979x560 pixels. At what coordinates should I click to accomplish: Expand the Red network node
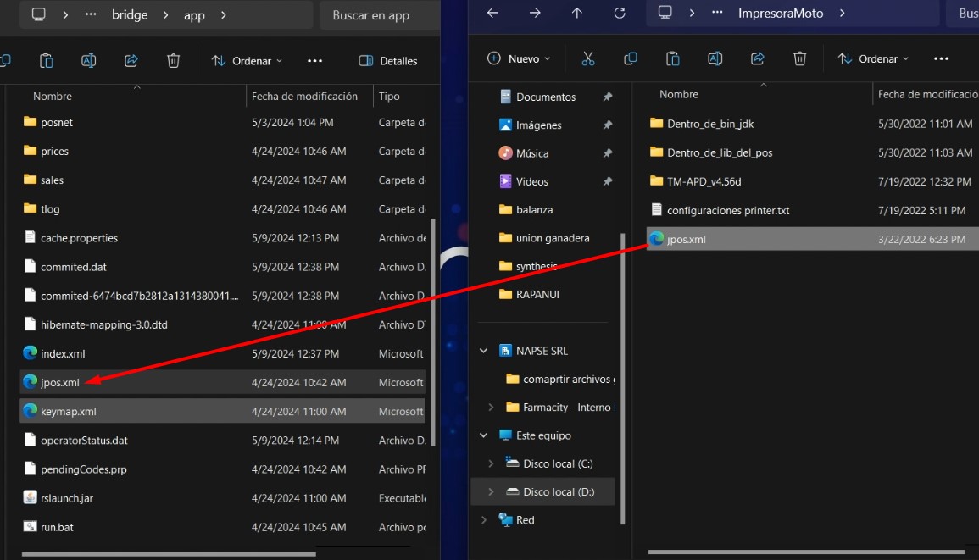tap(484, 520)
